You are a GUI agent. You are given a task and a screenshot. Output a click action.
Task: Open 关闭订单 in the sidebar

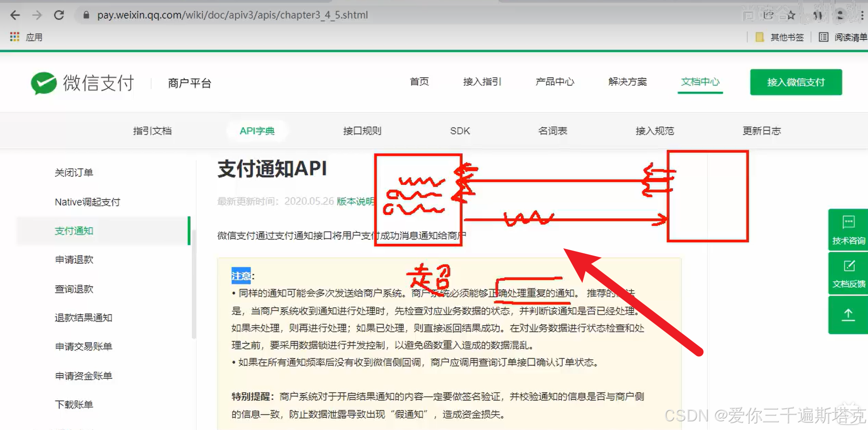74,173
